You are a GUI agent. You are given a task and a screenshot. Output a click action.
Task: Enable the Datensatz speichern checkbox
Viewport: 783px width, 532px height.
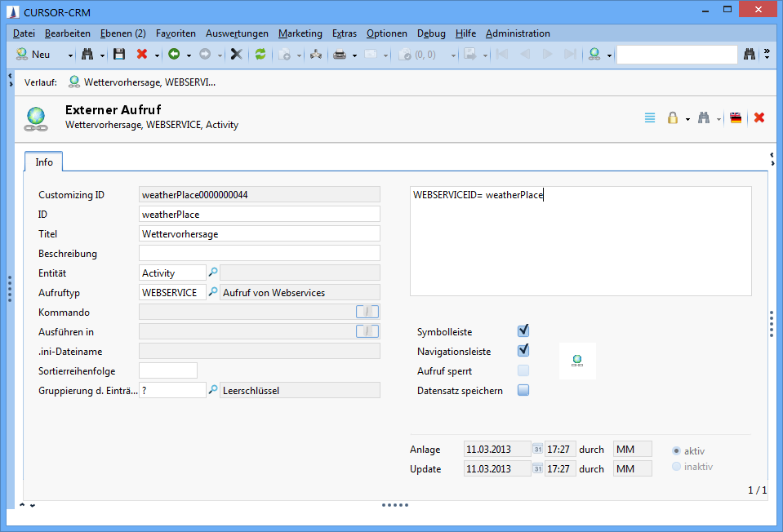[523, 390]
